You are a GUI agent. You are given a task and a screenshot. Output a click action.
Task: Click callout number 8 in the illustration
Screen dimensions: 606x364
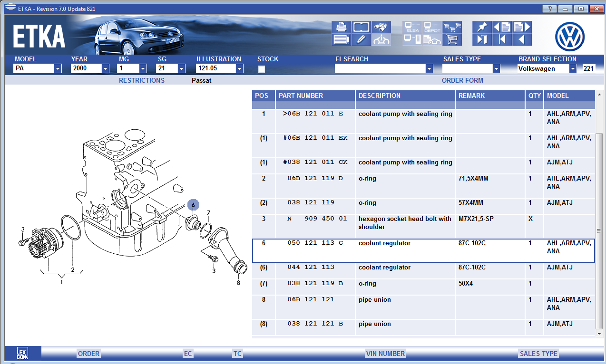(238, 283)
